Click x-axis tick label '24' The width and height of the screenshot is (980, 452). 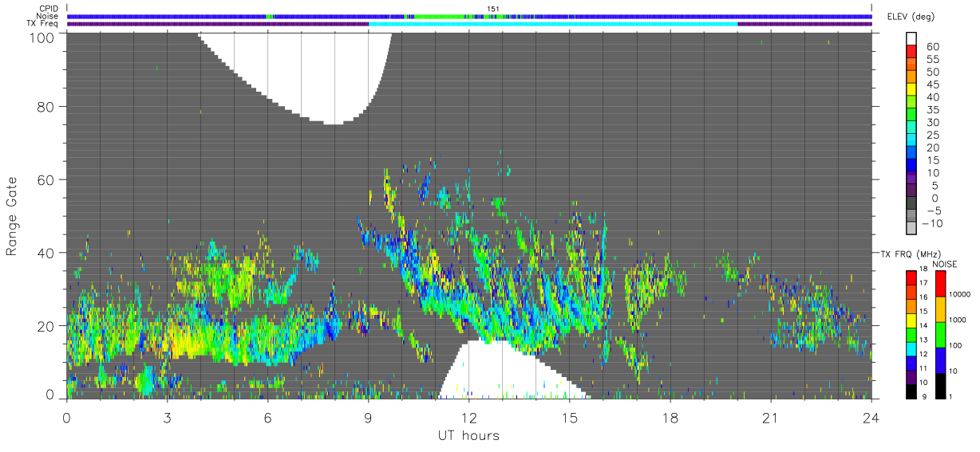[871, 417]
